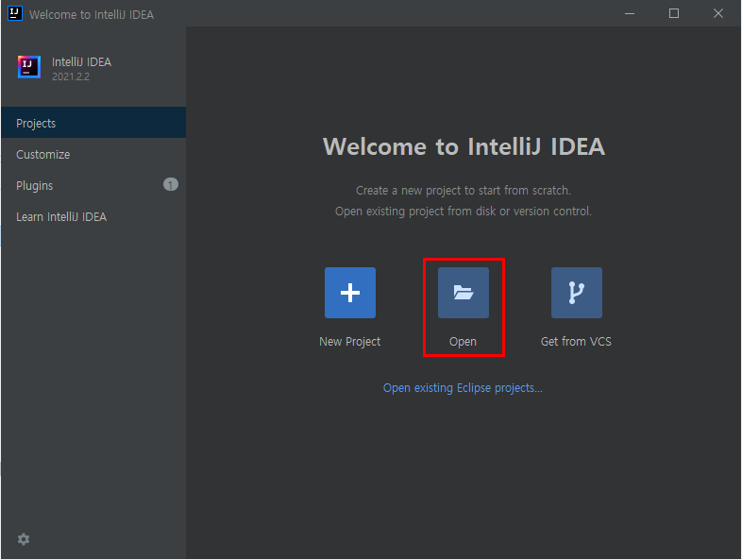This screenshot has width=742, height=560.
Task: Click the Get from VCS label
Action: (x=576, y=342)
